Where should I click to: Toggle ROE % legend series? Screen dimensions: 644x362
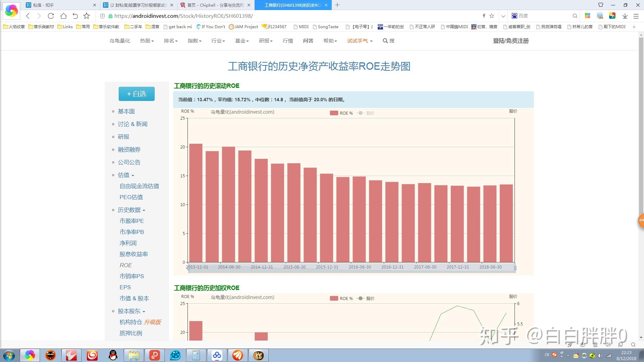click(341, 113)
